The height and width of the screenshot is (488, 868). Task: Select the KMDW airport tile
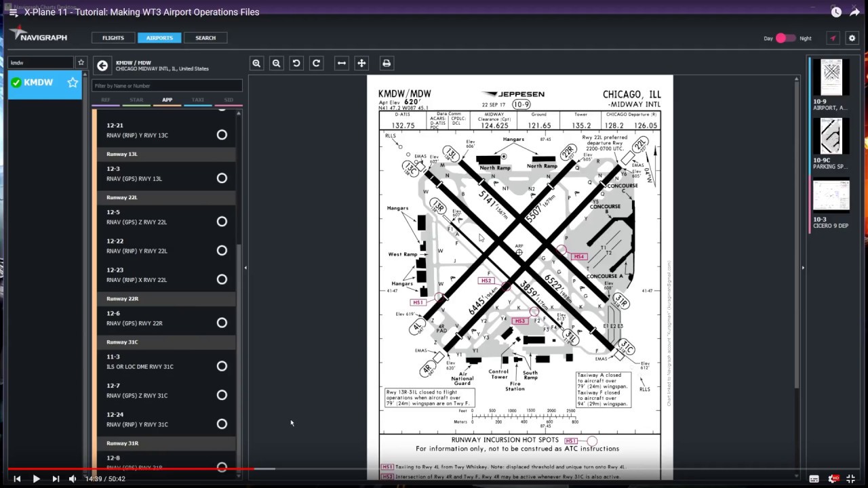tap(45, 83)
